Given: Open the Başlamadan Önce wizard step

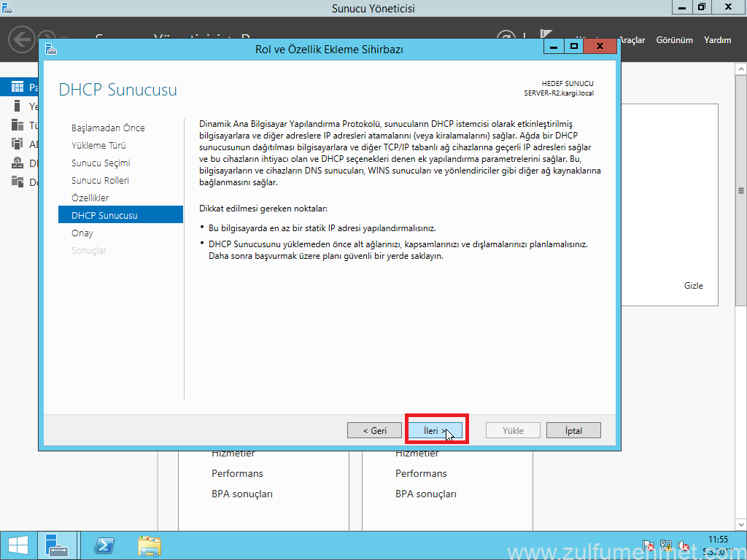Looking at the screenshot, I should tap(108, 128).
